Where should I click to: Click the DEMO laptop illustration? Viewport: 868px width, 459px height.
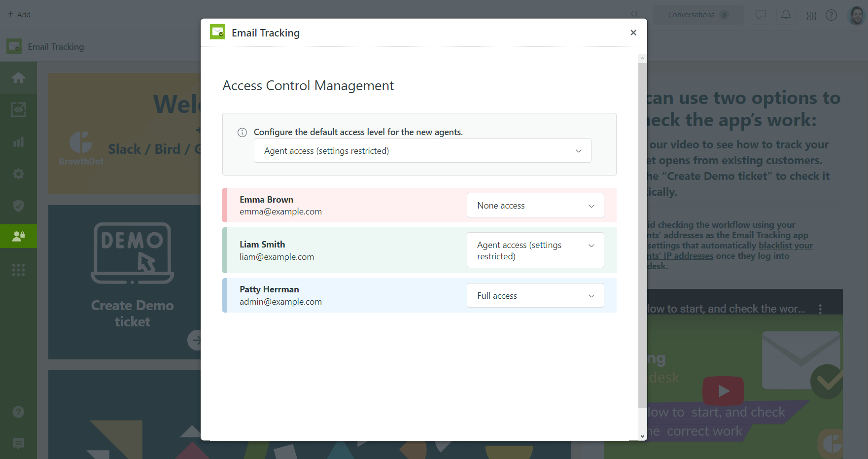click(x=133, y=253)
